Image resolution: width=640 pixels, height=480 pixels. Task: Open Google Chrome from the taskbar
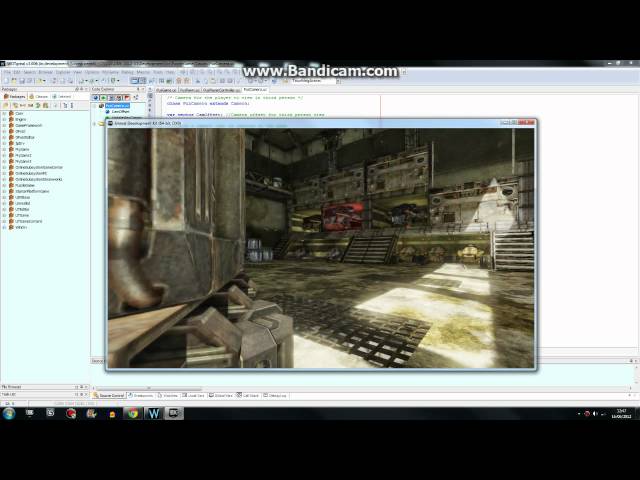coord(133,413)
